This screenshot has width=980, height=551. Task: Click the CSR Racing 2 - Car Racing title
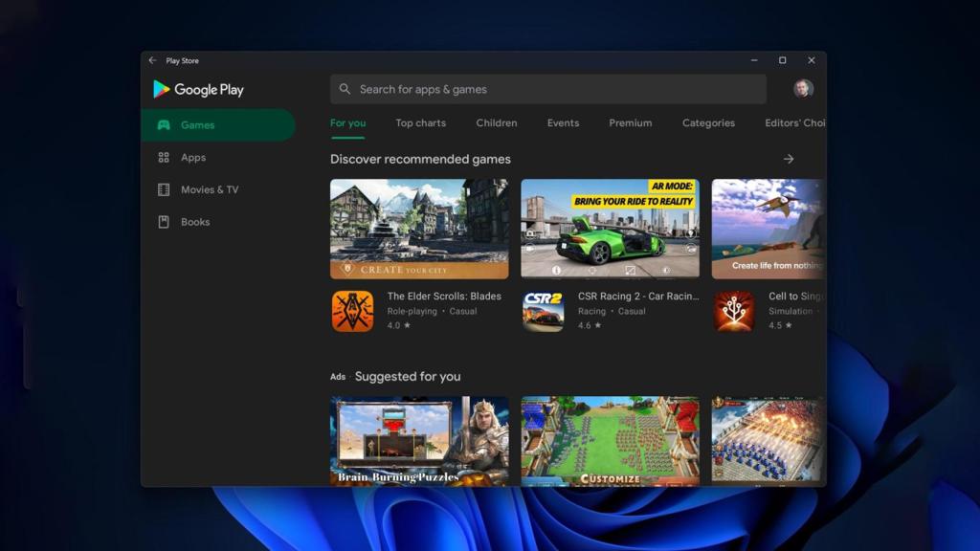coord(638,297)
